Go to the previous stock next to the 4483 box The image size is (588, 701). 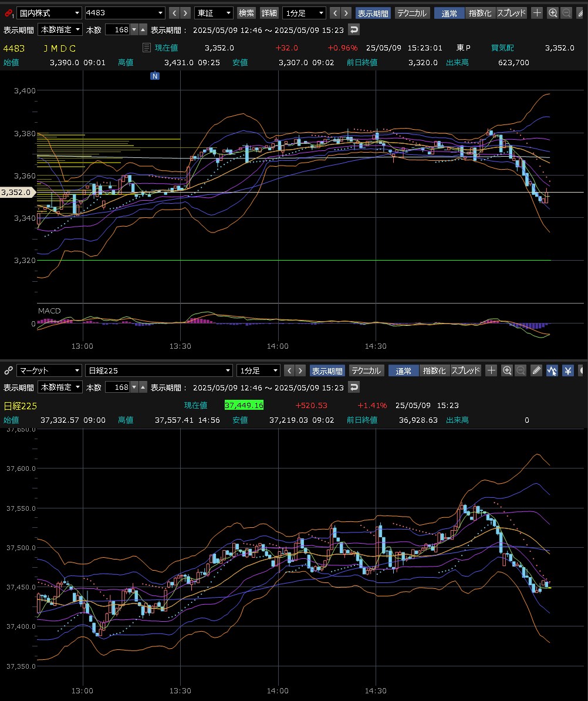pos(175,13)
